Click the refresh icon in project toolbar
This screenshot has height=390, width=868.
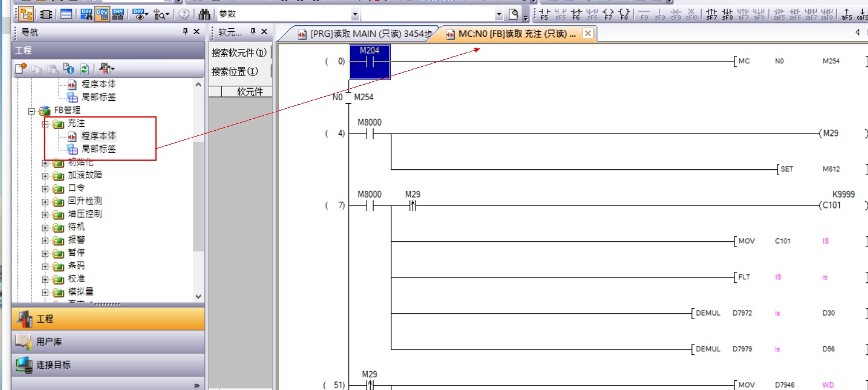84,69
